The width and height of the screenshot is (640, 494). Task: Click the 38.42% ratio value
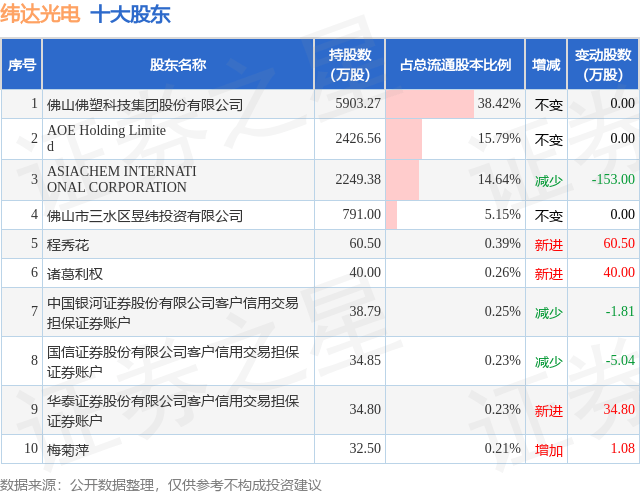click(499, 103)
